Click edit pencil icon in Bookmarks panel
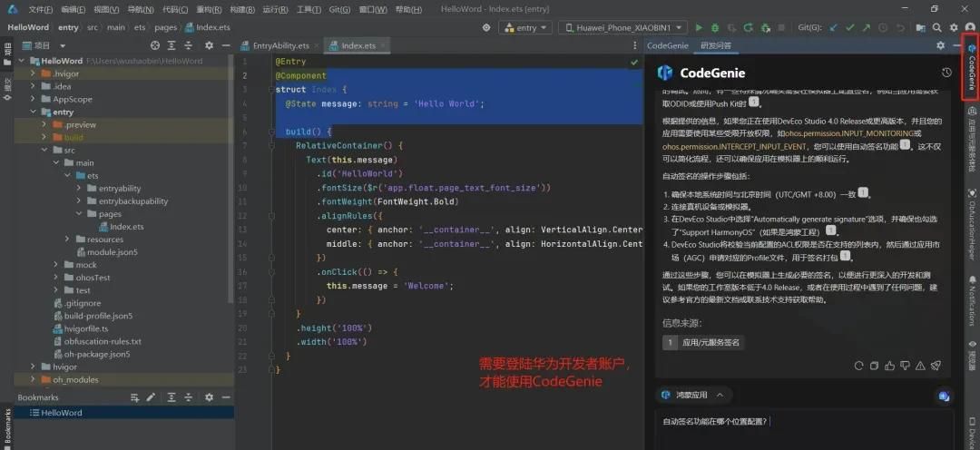This screenshot has width=980, height=450. tap(151, 397)
